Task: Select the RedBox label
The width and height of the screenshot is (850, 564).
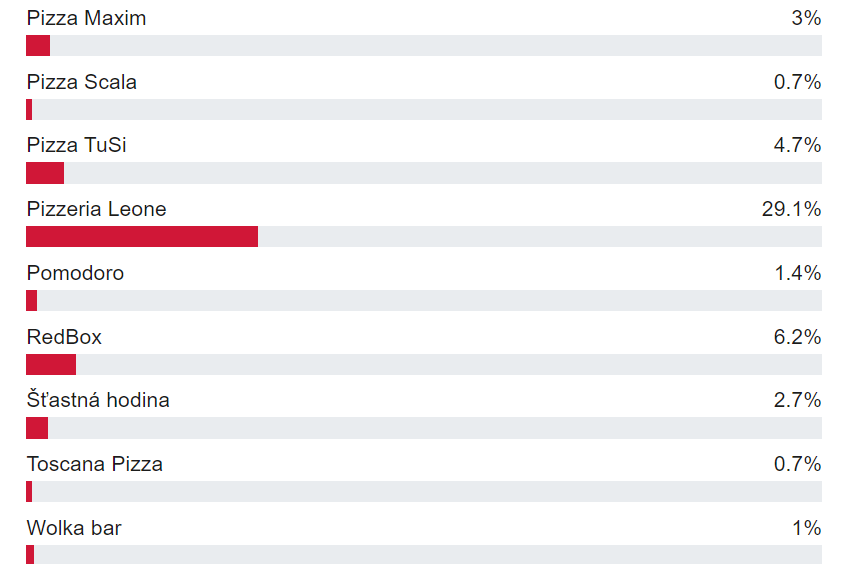Action: tap(64, 337)
